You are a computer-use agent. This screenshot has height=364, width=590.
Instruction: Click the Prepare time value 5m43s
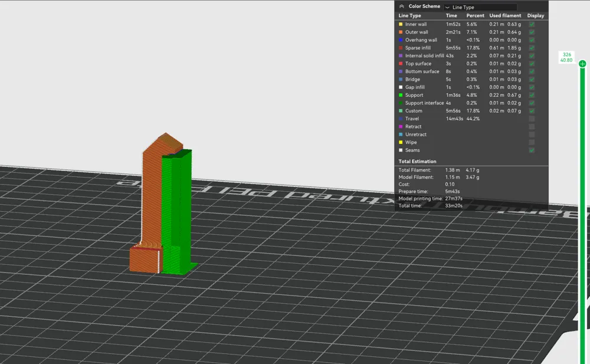pyautogui.click(x=453, y=192)
